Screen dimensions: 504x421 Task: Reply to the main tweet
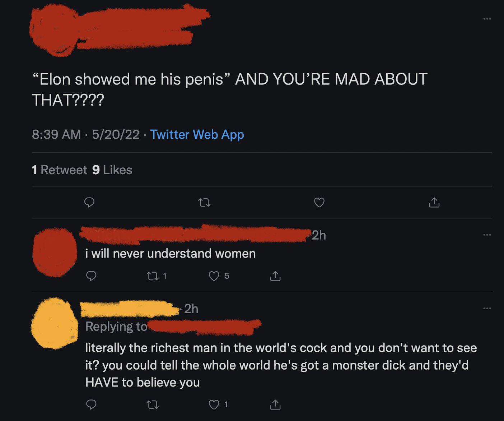click(x=89, y=203)
